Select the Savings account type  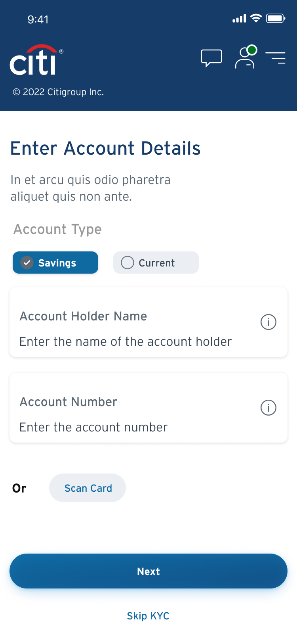tap(55, 263)
